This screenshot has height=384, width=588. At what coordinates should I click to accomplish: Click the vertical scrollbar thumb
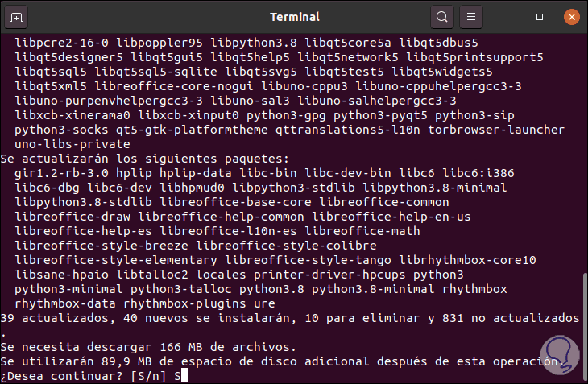tap(583, 326)
